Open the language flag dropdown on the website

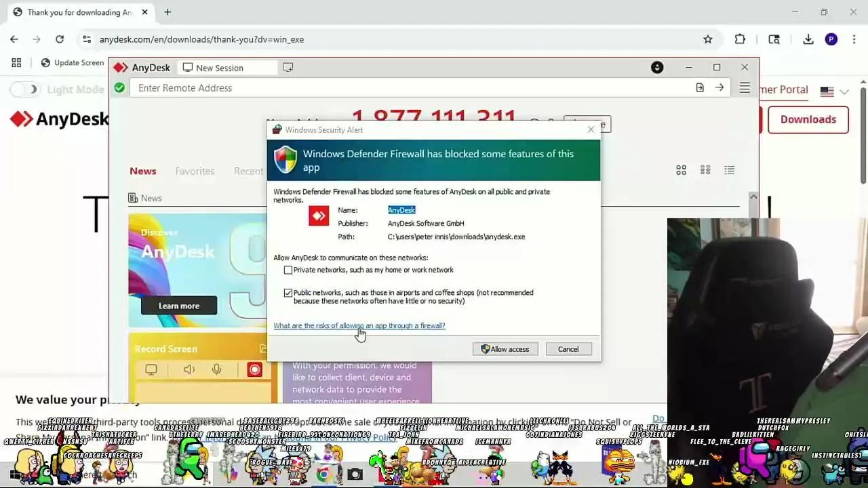[835, 91]
